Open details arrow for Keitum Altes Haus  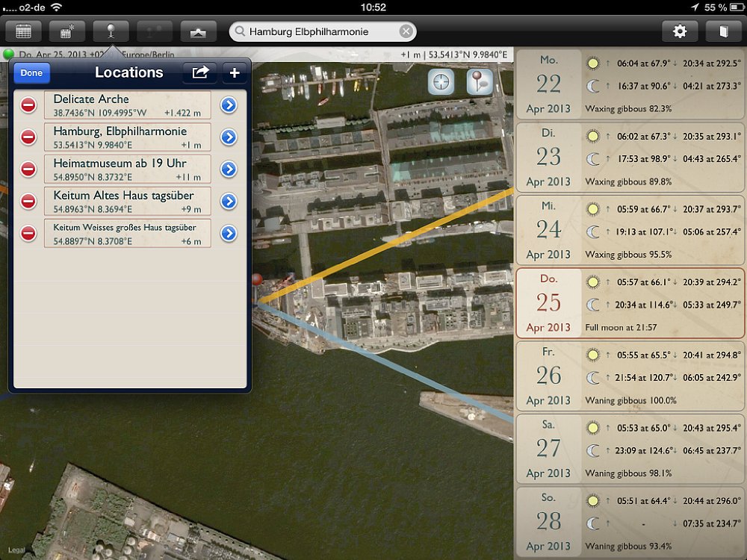coord(229,202)
